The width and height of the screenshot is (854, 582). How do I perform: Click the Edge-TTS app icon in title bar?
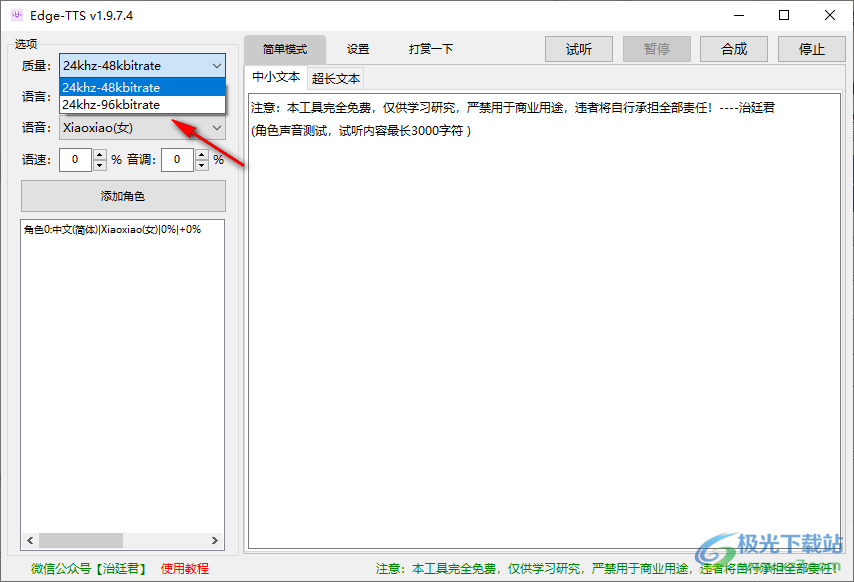17,15
